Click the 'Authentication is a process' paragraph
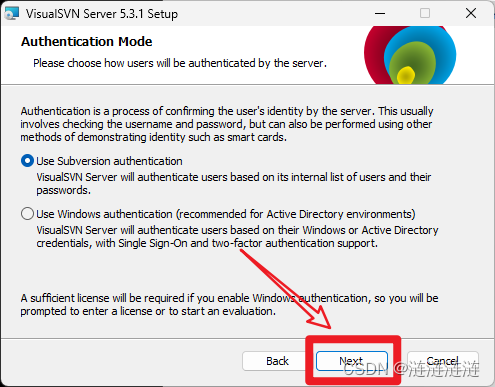Viewport: 495px width, 387px height. tap(227, 124)
